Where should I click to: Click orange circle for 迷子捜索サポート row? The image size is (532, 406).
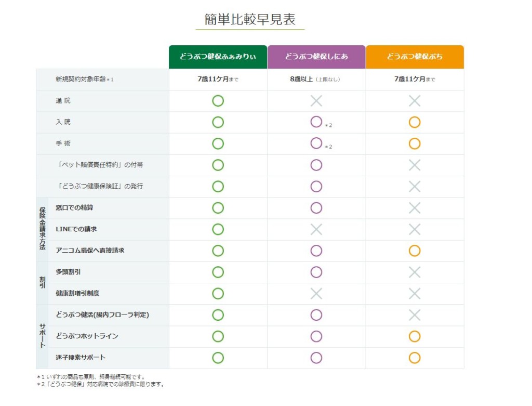415,358
